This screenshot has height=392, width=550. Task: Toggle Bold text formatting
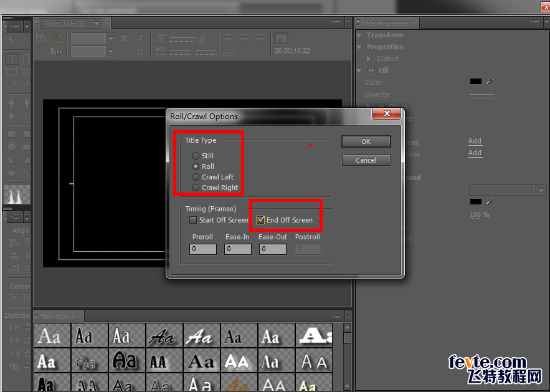[124, 38]
